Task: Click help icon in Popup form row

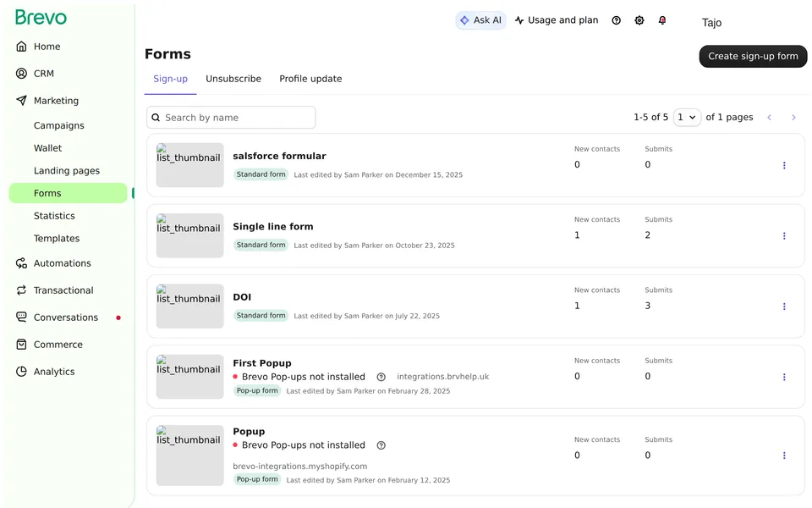Action: [x=381, y=445]
